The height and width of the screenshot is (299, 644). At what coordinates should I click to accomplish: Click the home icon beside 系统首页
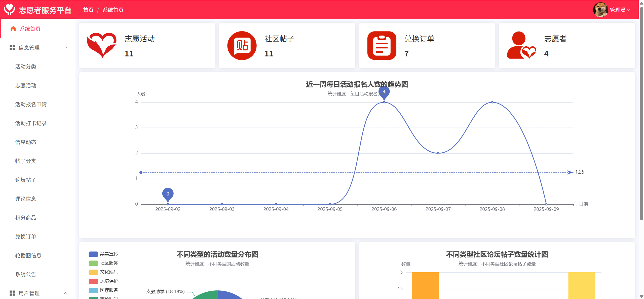13,29
